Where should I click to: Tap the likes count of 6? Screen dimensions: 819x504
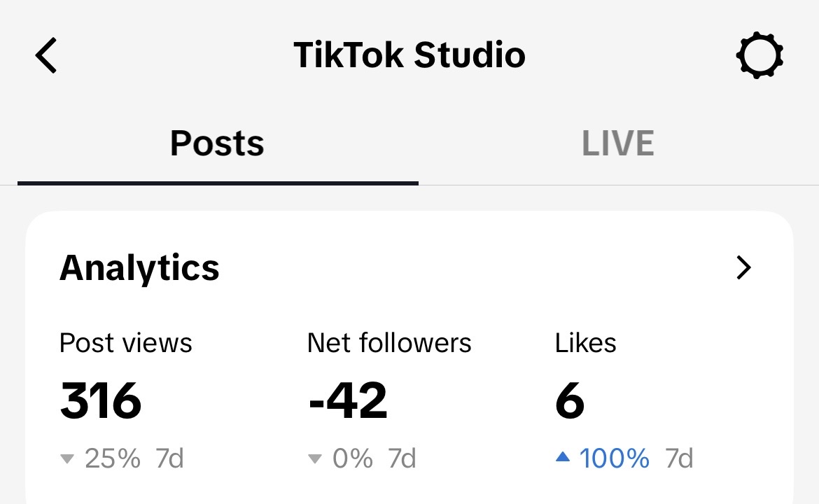(570, 401)
